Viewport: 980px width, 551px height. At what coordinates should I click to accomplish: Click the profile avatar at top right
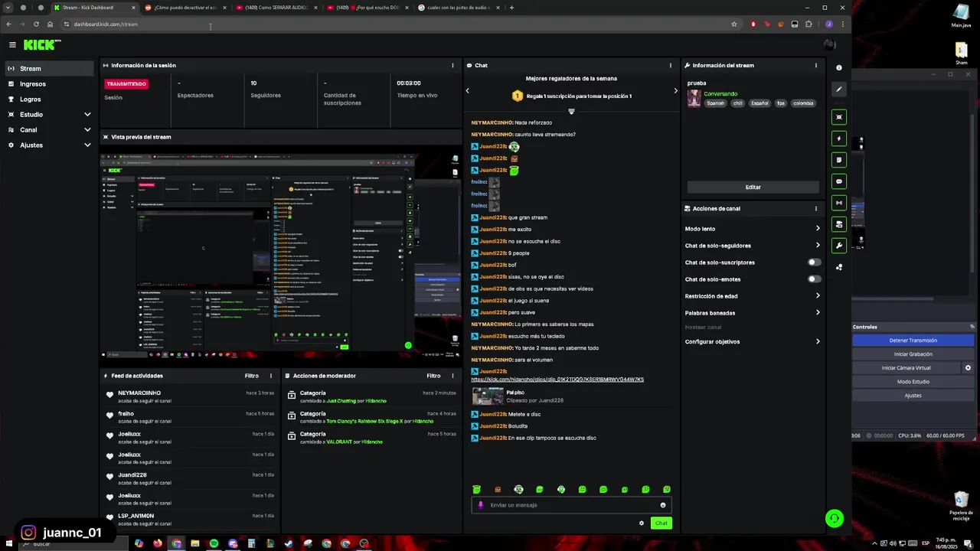(829, 45)
